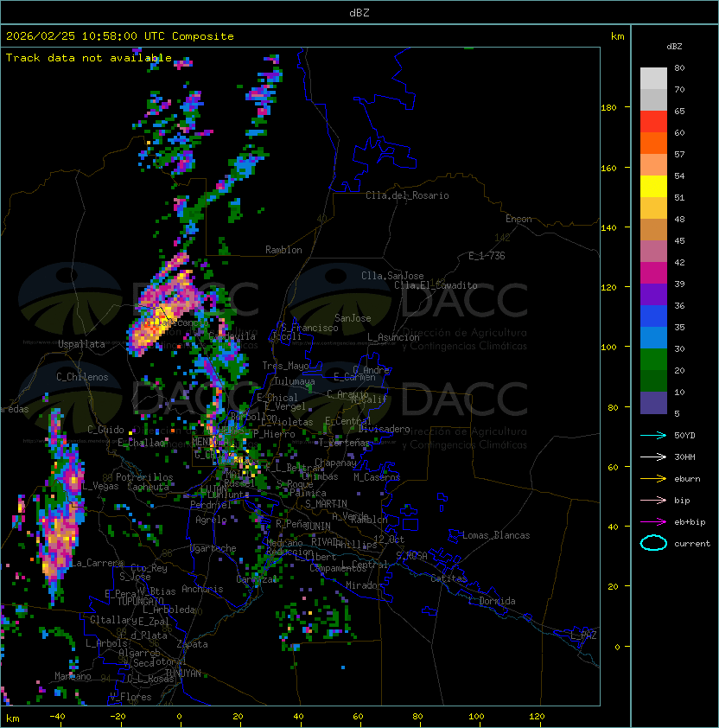Click the 2026/02/25 10:58:00 UTC Composite timestamp
719x728 pixels.
tap(120, 36)
